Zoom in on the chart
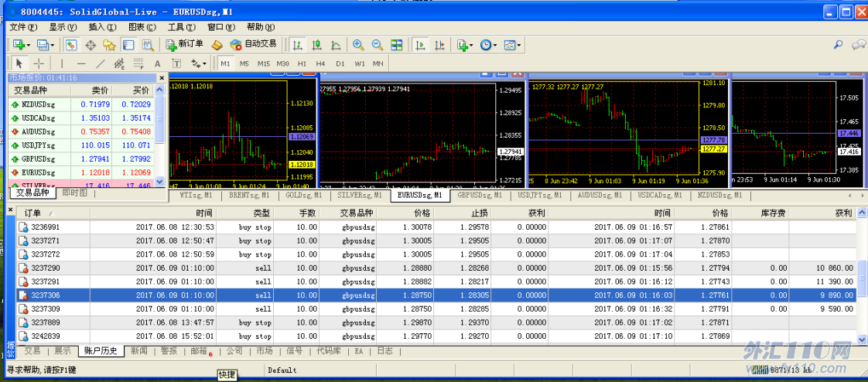 pos(358,45)
